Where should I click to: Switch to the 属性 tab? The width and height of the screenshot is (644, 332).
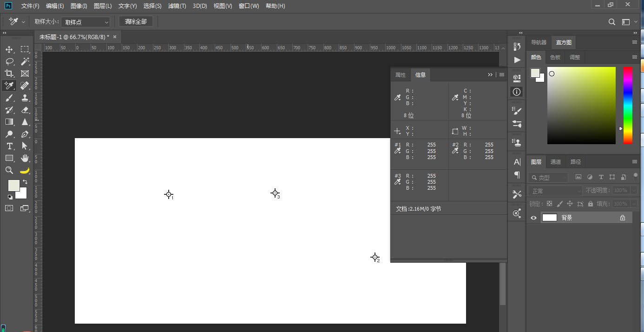point(400,75)
